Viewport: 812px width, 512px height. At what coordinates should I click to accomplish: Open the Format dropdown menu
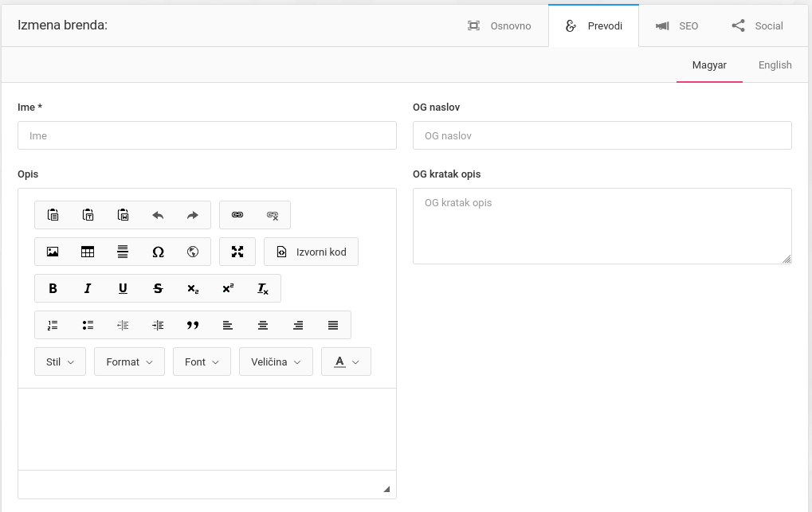[x=129, y=362]
